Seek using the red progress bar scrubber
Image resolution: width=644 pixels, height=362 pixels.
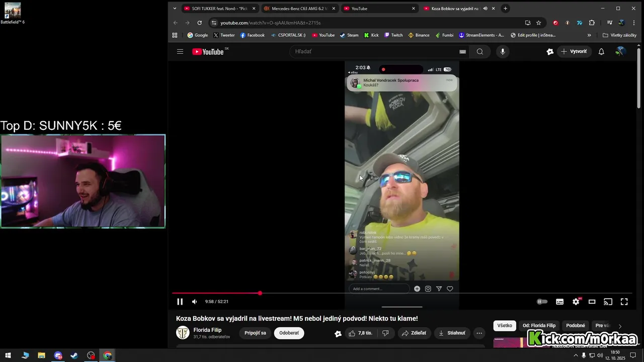pos(260,293)
